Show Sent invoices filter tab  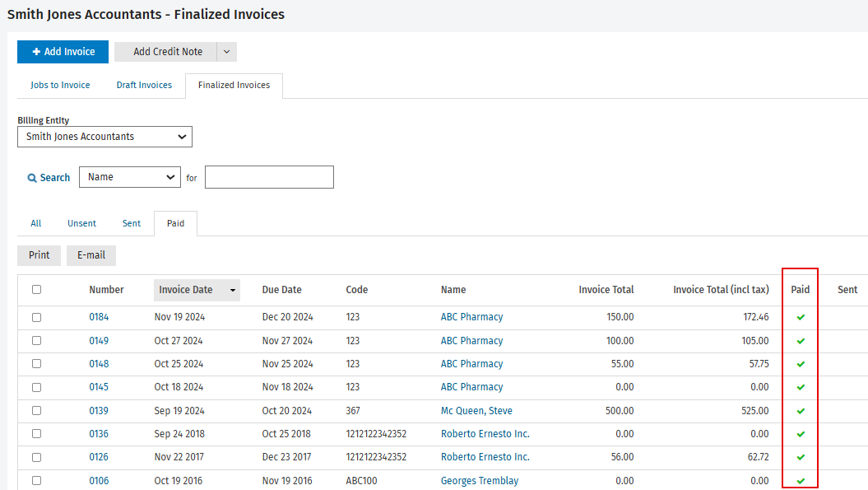pyautogui.click(x=131, y=223)
